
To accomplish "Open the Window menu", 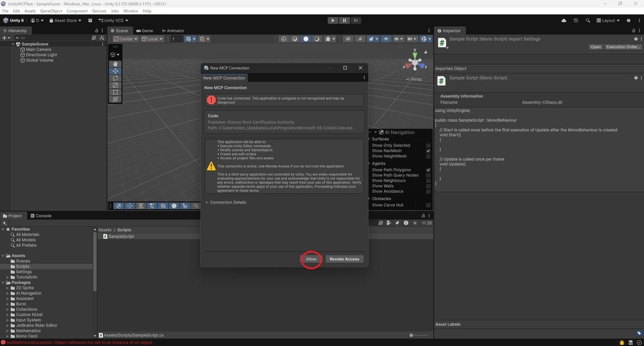I will pyautogui.click(x=130, y=11).
